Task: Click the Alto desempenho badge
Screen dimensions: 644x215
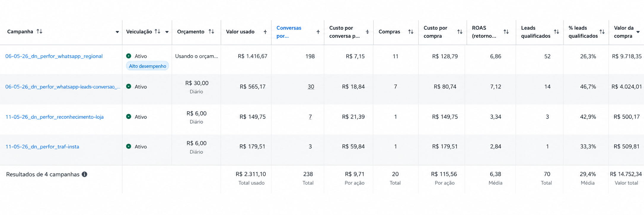Action: point(147,66)
